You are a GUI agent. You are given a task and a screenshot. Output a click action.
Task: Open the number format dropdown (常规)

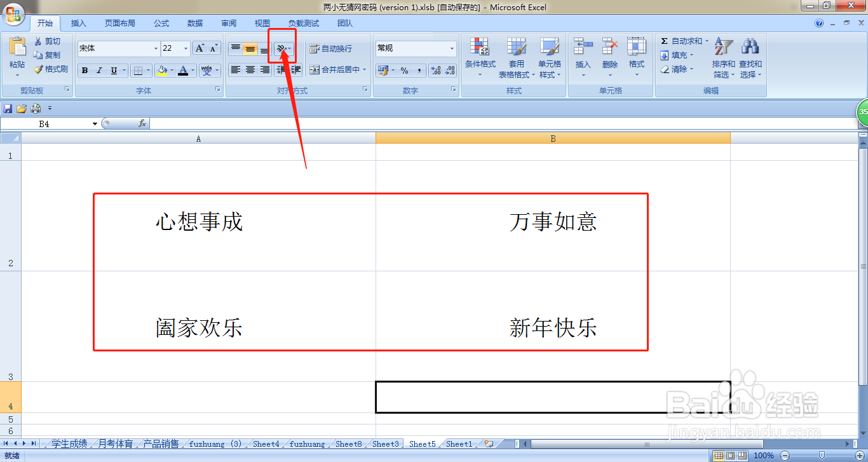coord(452,48)
